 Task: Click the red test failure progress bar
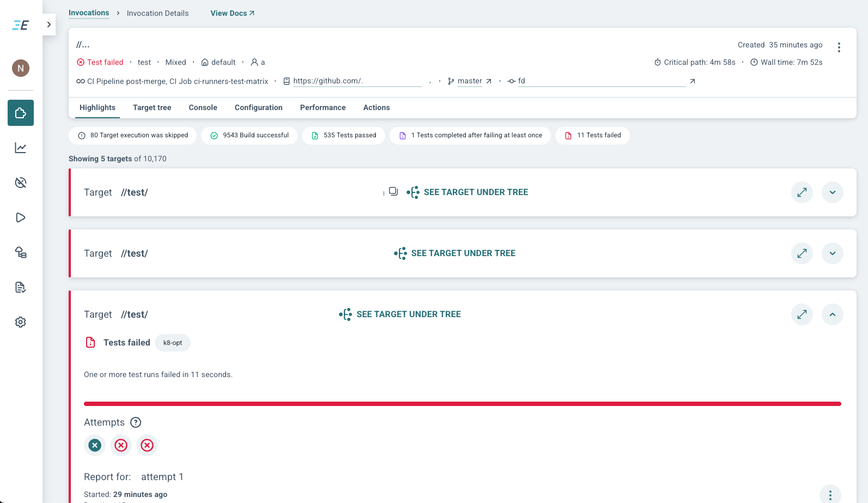coord(463,404)
